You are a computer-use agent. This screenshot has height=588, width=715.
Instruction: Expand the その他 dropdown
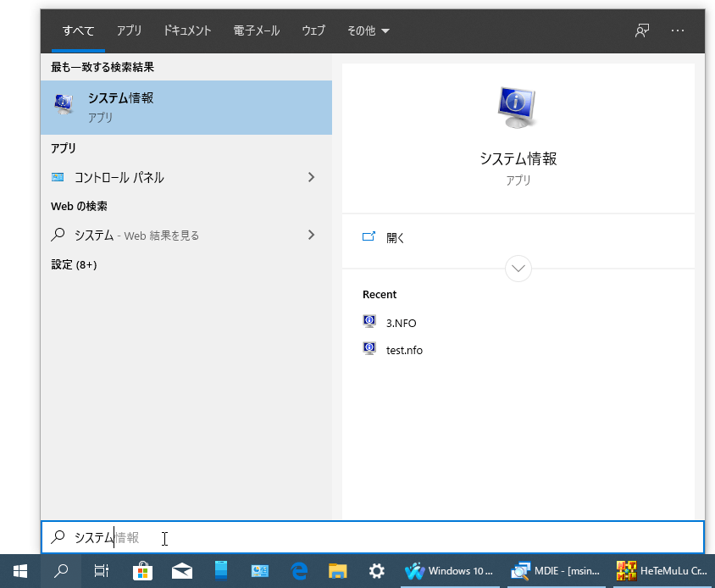tap(368, 31)
